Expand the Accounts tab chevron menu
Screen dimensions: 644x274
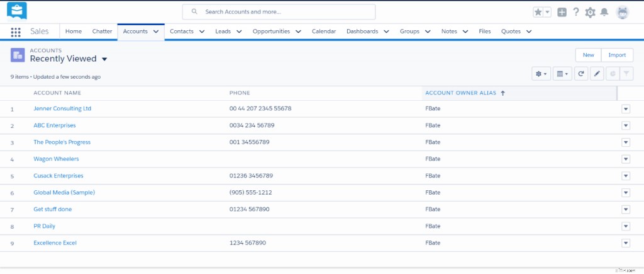156,31
